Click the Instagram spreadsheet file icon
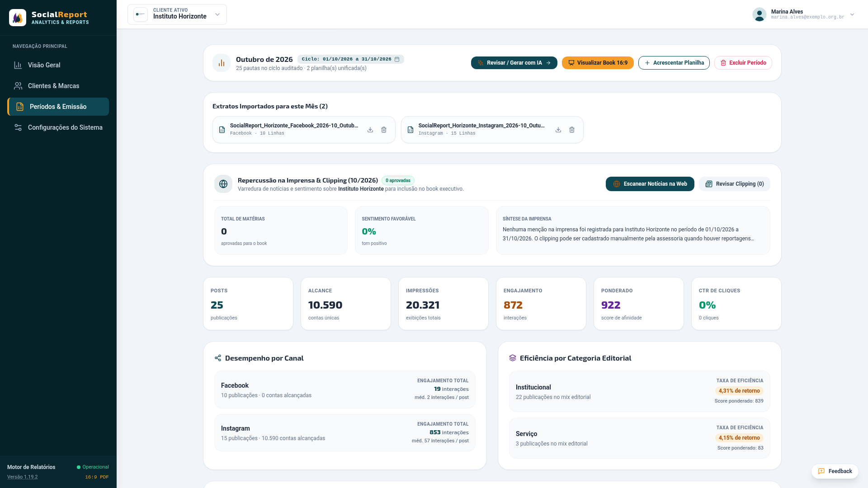This screenshot has height=488, width=868. (410, 130)
